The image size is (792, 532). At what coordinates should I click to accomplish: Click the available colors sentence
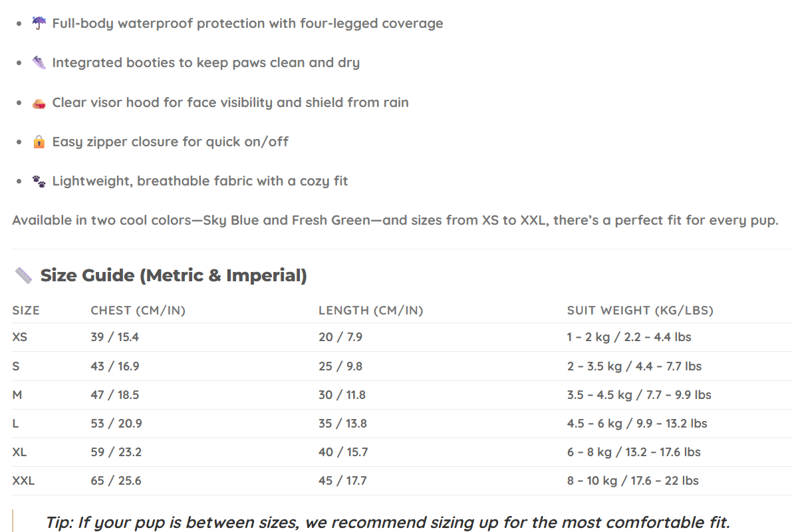point(395,220)
